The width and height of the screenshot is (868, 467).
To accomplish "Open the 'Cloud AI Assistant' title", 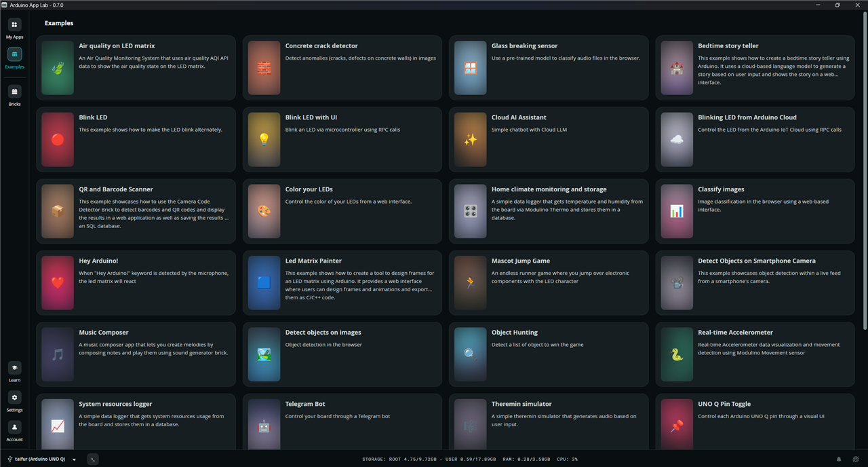I will (519, 117).
